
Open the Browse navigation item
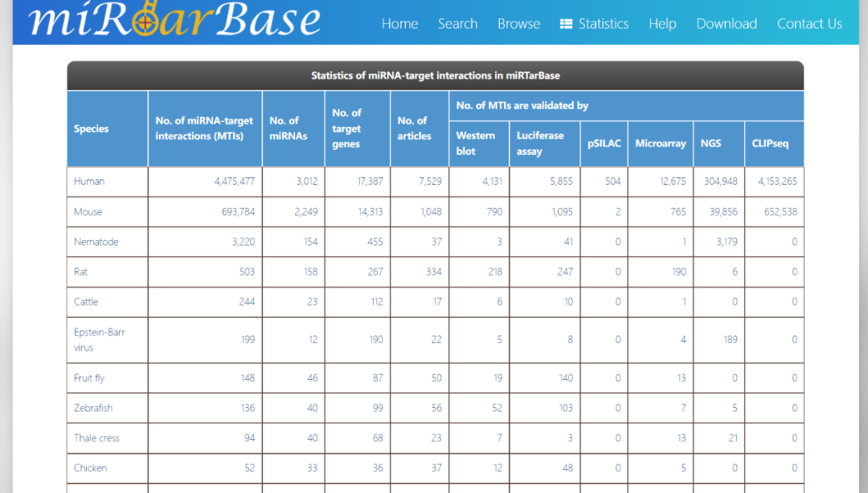tap(518, 24)
